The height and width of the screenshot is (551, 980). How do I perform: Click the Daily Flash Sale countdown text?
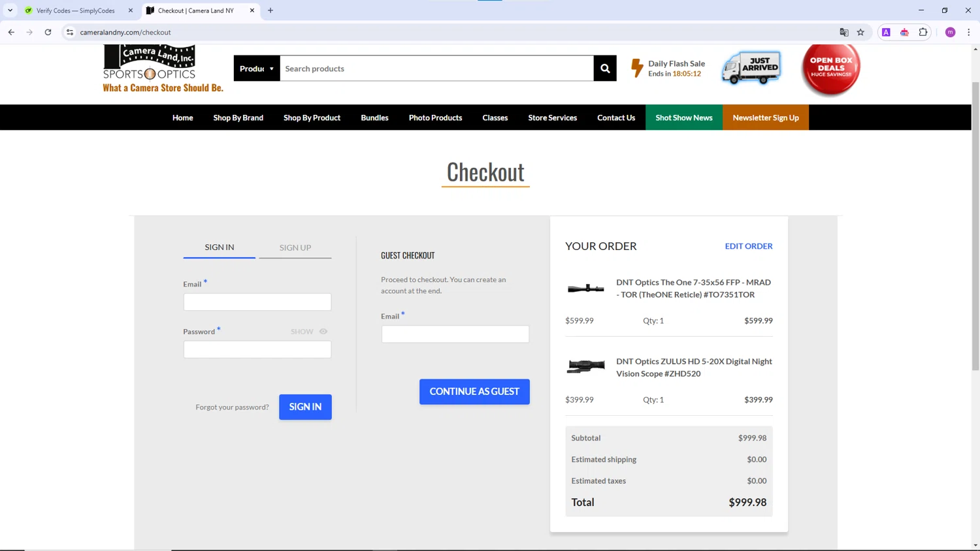675,74
